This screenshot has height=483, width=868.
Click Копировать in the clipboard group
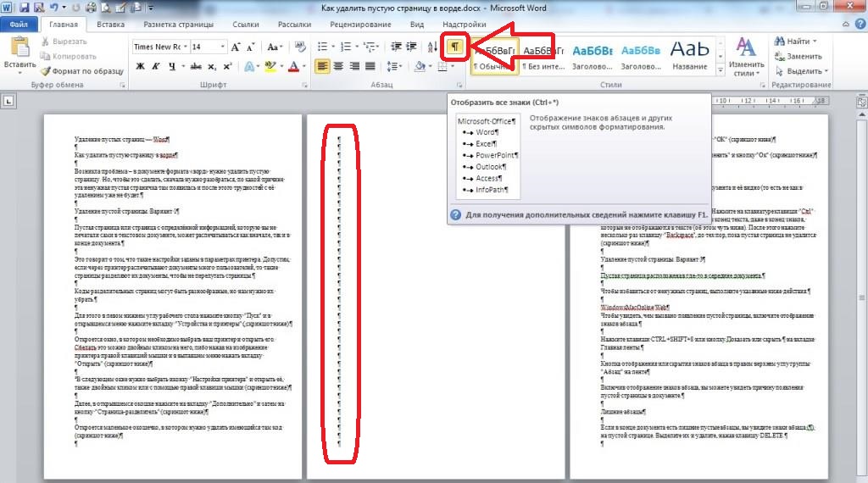coord(69,57)
